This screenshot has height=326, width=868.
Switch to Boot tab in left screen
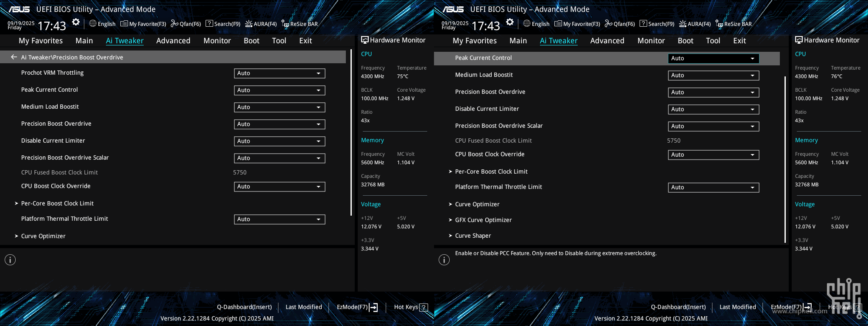[252, 41]
